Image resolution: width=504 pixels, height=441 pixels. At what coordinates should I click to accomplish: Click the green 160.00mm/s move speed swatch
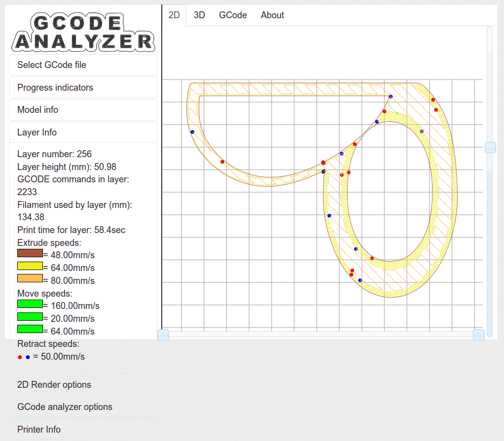[30, 304]
